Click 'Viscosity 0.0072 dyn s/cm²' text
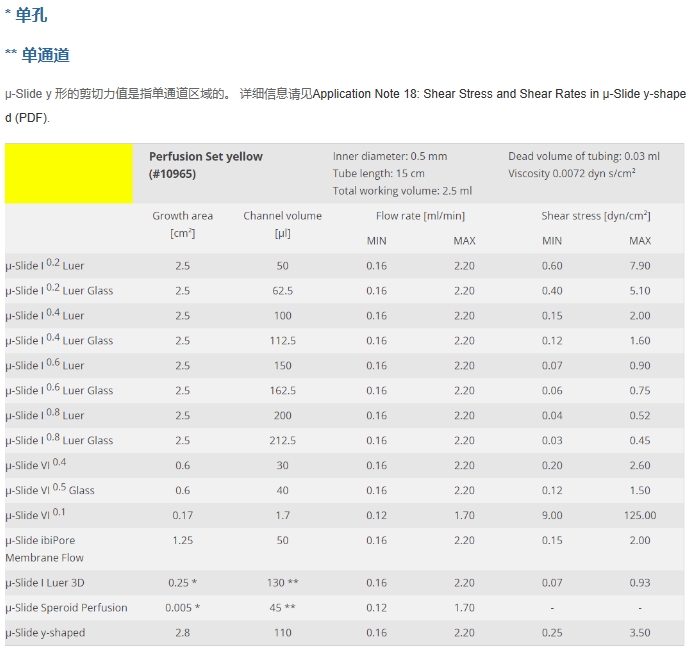The width and height of the screenshot is (691, 657). click(572, 173)
